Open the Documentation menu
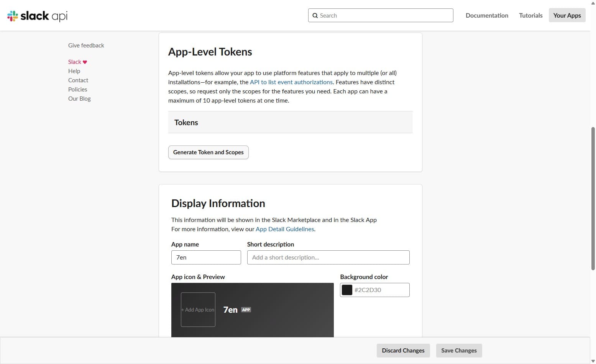This screenshot has height=364, width=596. 487,15
